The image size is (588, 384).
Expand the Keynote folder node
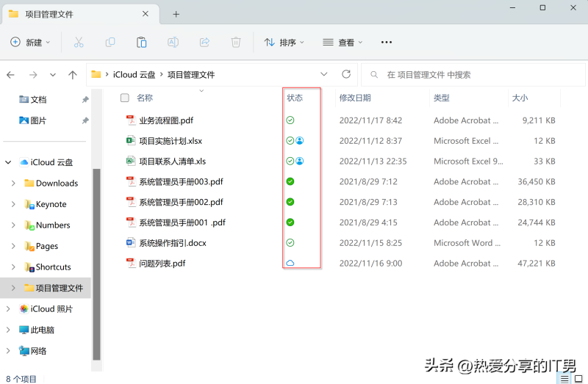[x=13, y=204]
